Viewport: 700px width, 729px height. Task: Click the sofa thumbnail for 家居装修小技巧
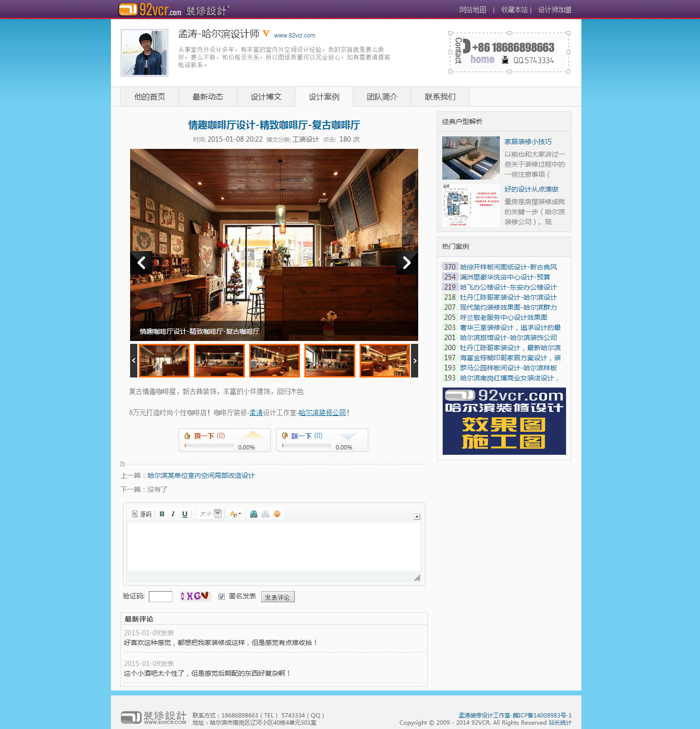click(x=471, y=158)
